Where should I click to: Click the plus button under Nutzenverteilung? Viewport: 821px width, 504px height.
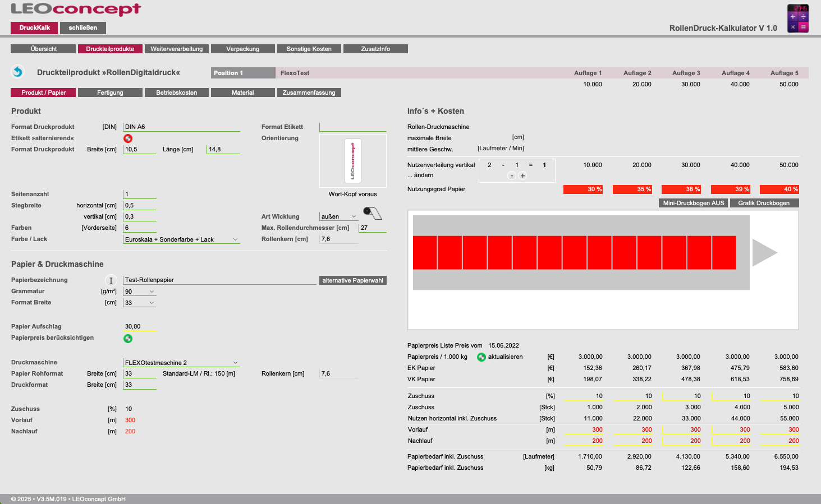point(522,175)
